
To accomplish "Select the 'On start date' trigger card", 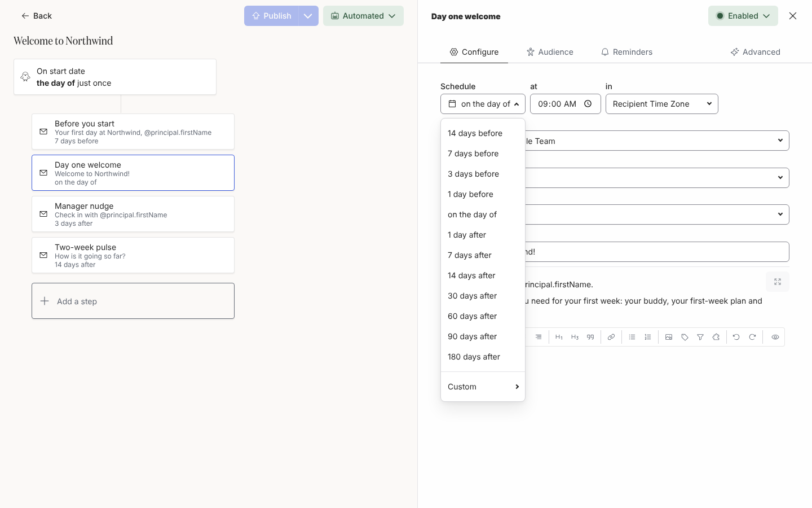I will [x=115, y=77].
